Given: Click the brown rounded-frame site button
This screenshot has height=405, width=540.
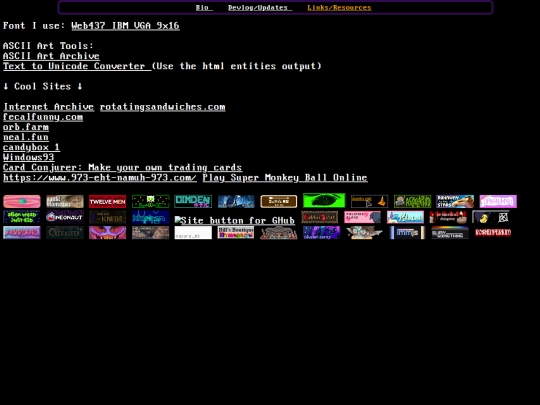Looking at the screenshot, I should 279,201.
